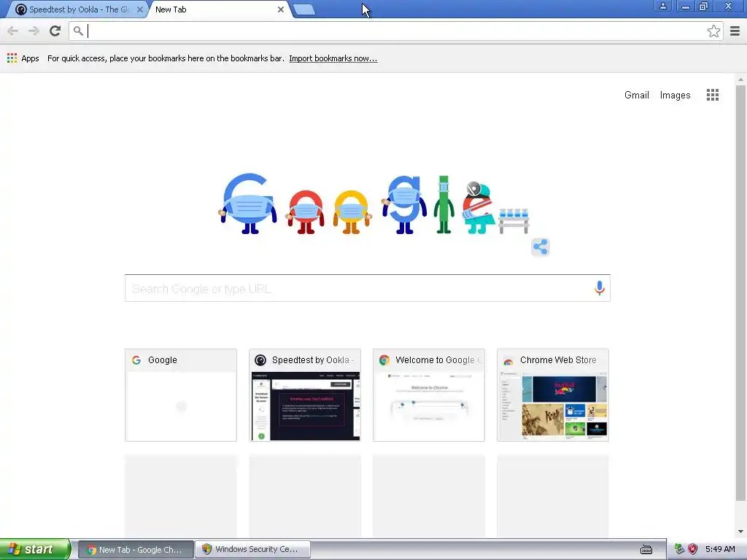Open the Chrome user profile button
This screenshot has height=560, width=747.
[662, 6]
